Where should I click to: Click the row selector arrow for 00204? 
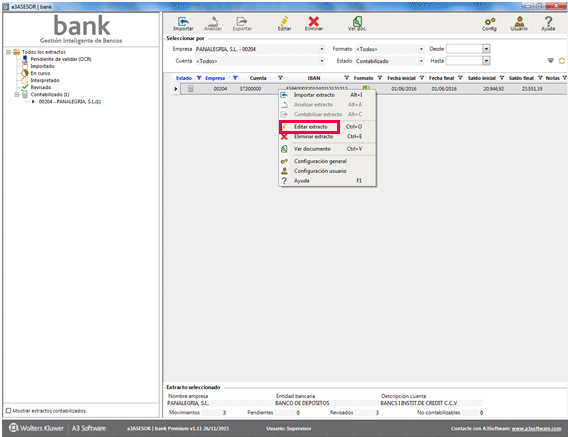tap(176, 89)
